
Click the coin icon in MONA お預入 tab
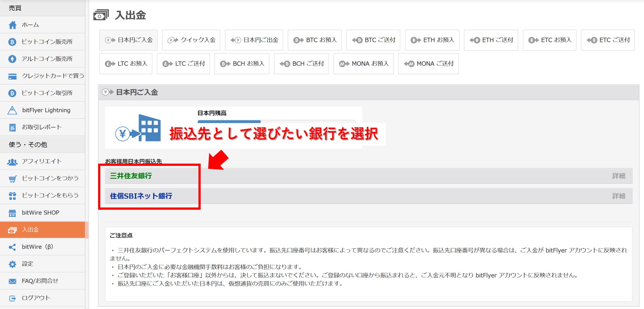[x=344, y=64]
